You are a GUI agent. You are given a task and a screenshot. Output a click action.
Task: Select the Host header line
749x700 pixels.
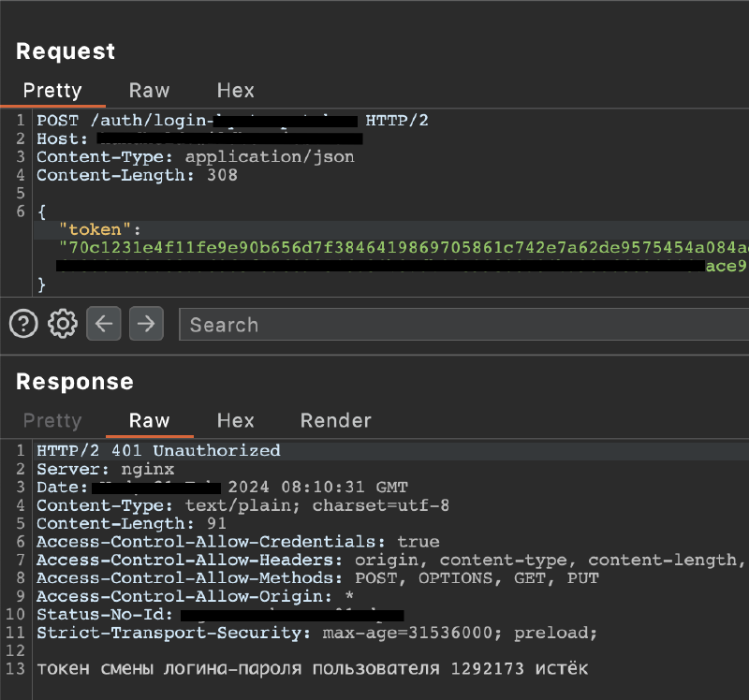click(x=199, y=139)
